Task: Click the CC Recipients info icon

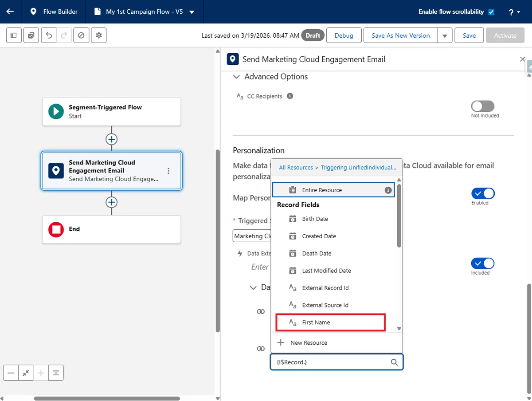Action: click(290, 96)
